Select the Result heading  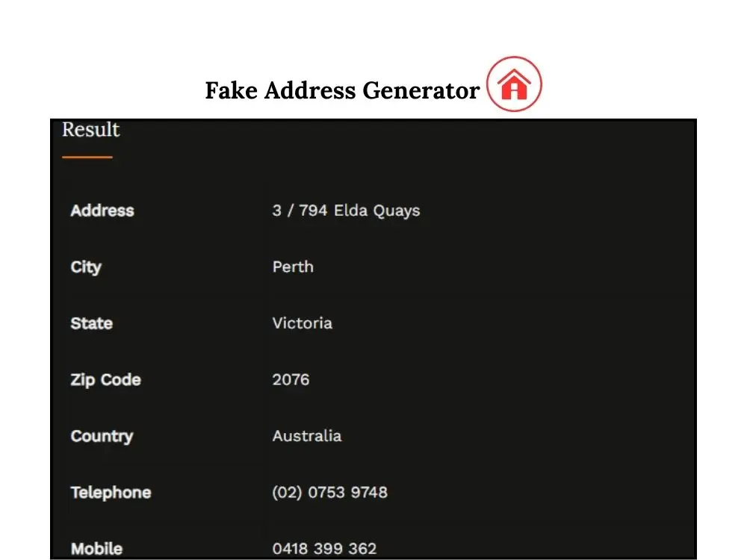click(x=90, y=130)
